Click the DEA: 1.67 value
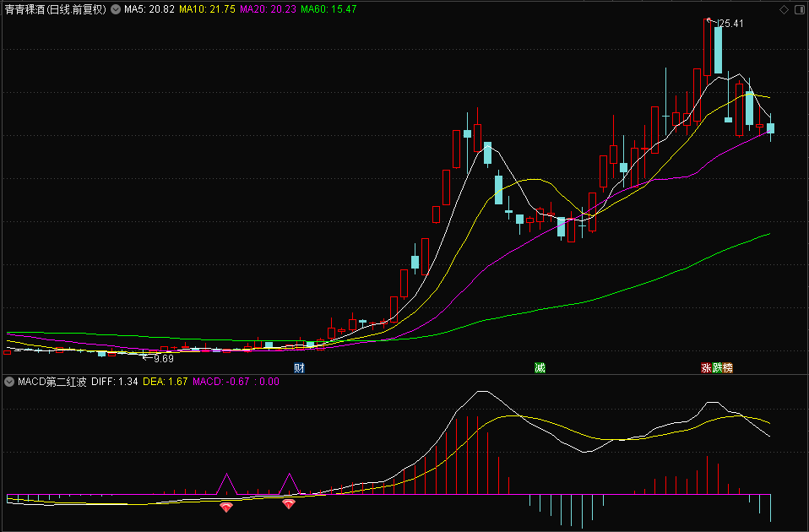The image size is (809, 532). click(166, 382)
